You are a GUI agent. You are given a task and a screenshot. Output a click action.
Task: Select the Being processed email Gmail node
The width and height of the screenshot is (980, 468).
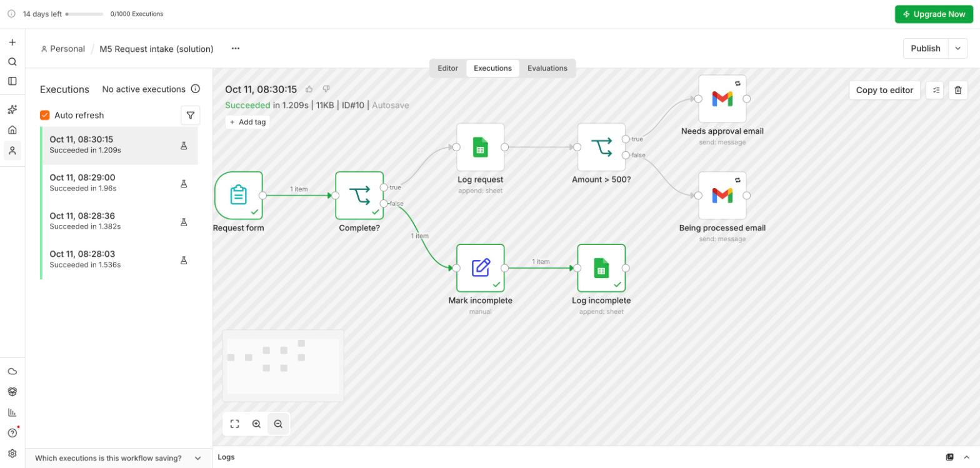click(722, 196)
